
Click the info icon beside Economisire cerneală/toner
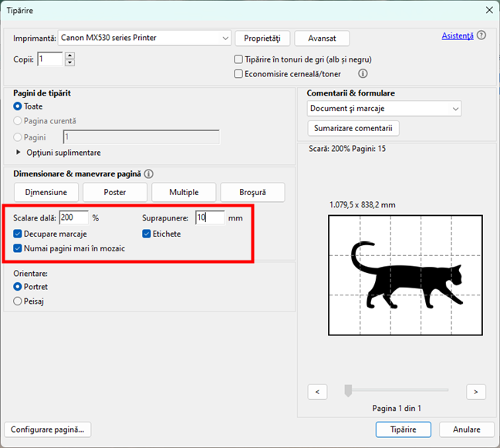[363, 73]
